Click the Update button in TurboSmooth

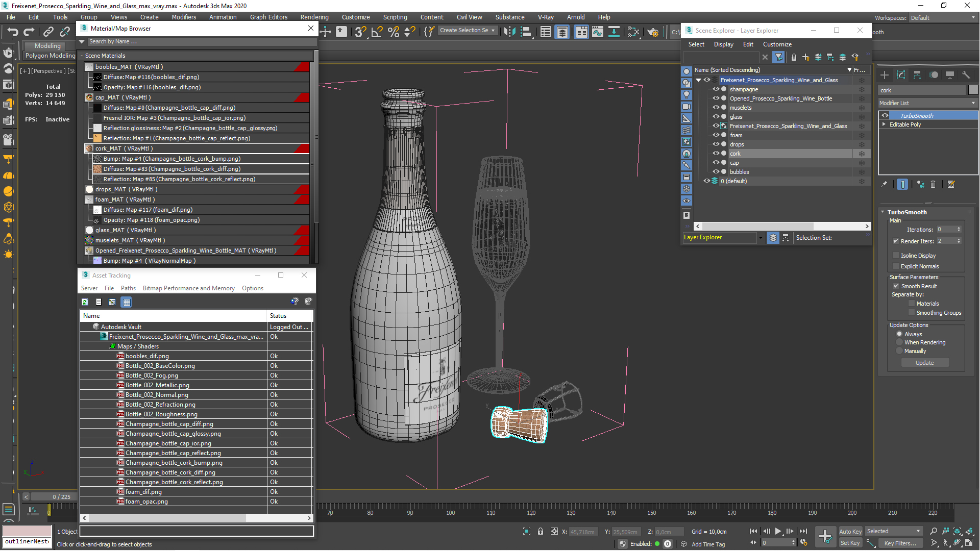click(924, 363)
